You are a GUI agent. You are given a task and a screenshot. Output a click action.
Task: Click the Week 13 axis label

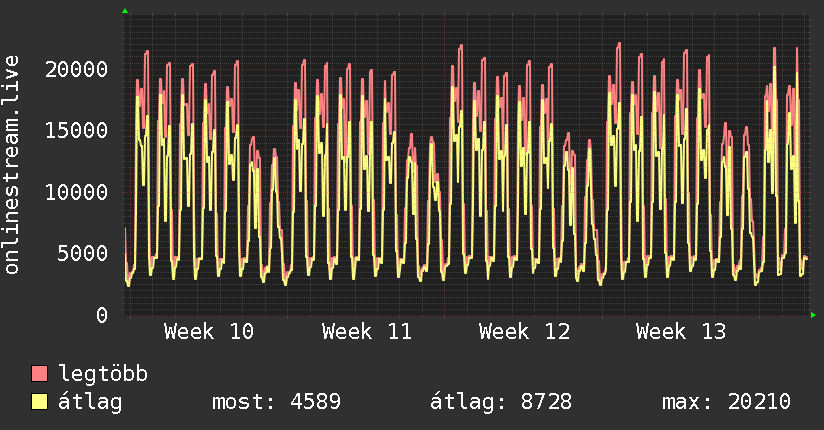point(681,332)
